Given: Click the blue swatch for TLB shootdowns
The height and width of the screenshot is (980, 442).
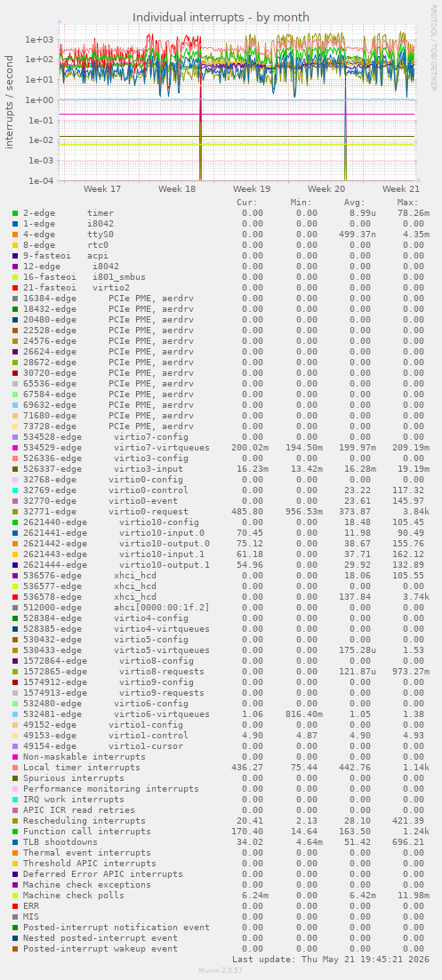Looking at the screenshot, I should click(15, 842).
